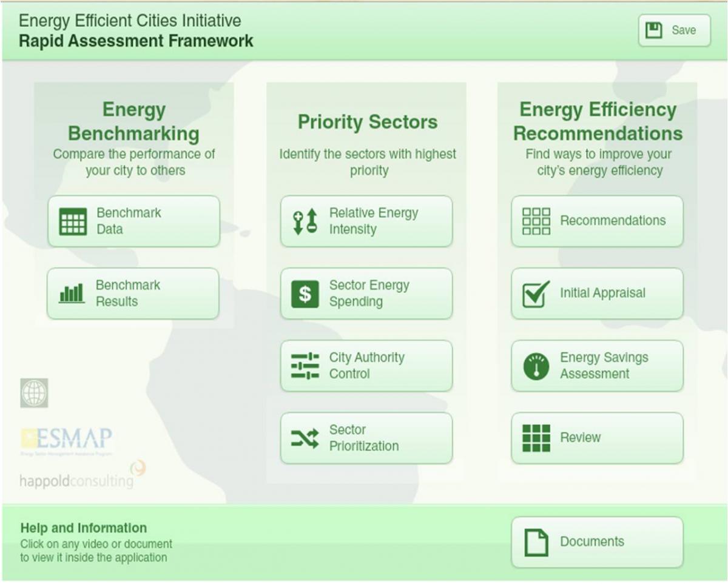Save the current assessment
Image resolution: width=728 pixels, height=584 pixels.
(x=674, y=30)
